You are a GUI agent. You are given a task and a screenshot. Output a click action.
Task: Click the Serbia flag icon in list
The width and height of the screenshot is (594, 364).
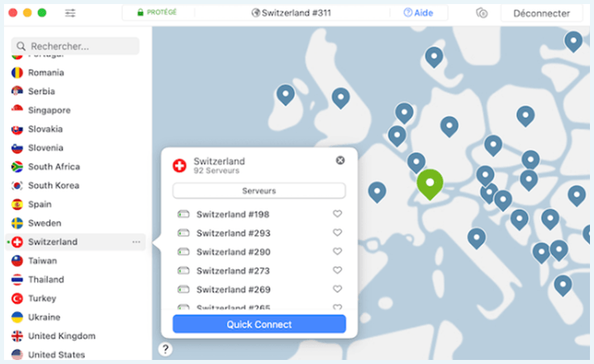17,91
